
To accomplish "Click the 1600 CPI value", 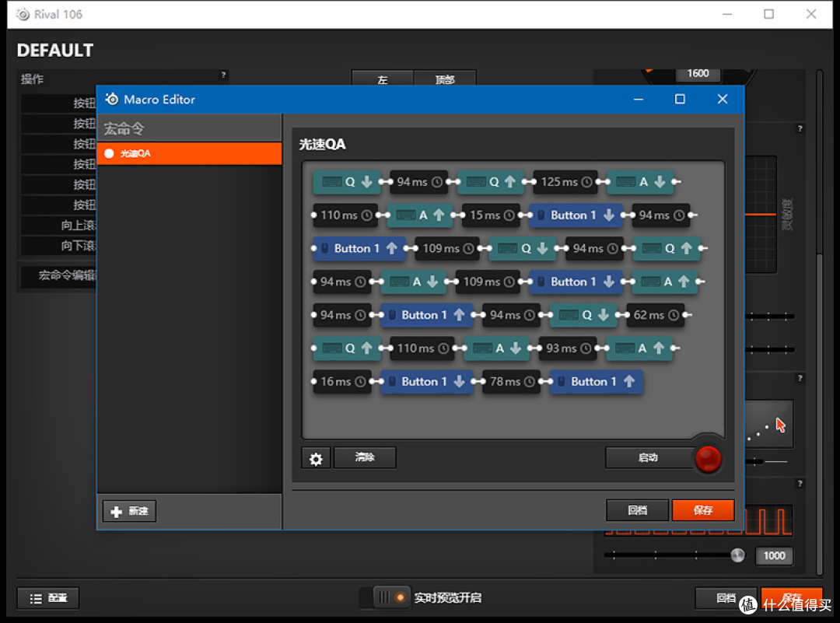I will pos(698,73).
